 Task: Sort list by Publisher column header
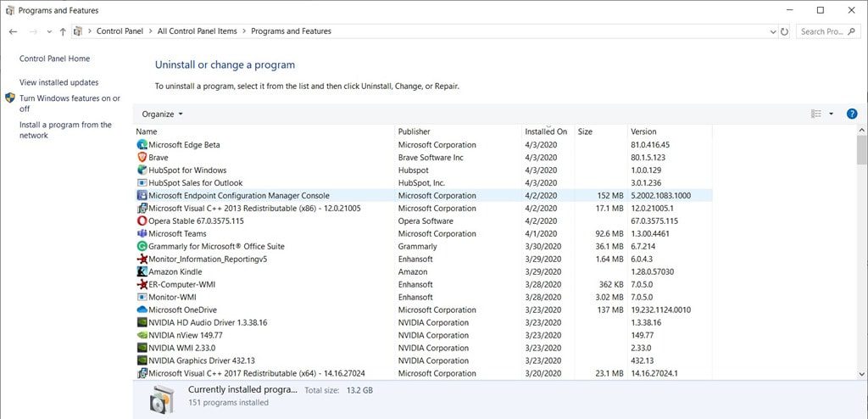pos(415,131)
